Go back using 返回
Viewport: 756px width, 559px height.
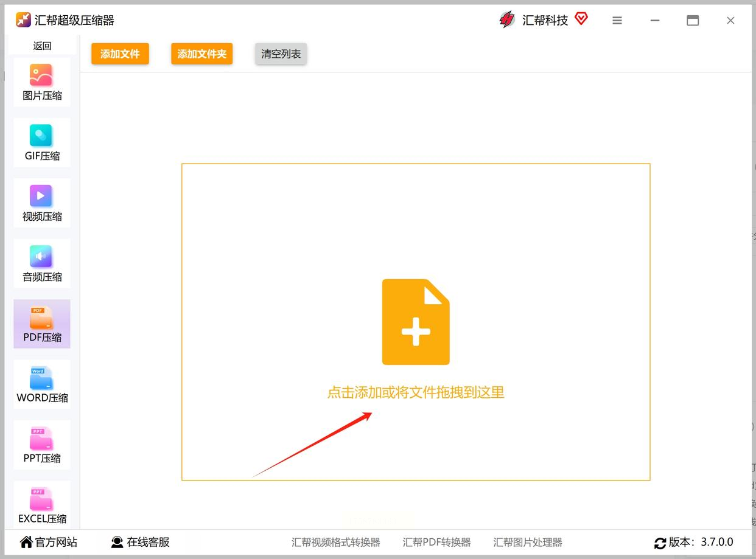(x=42, y=46)
